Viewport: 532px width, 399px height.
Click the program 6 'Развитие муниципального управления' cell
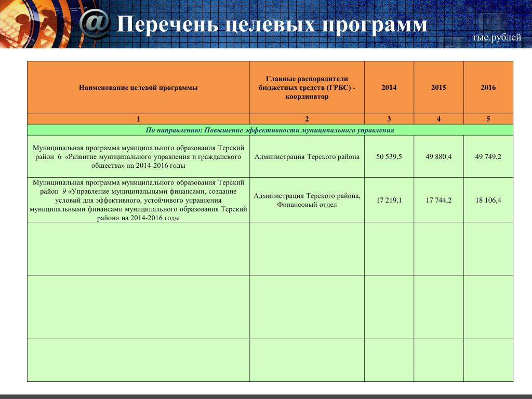[x=138, y=156]
